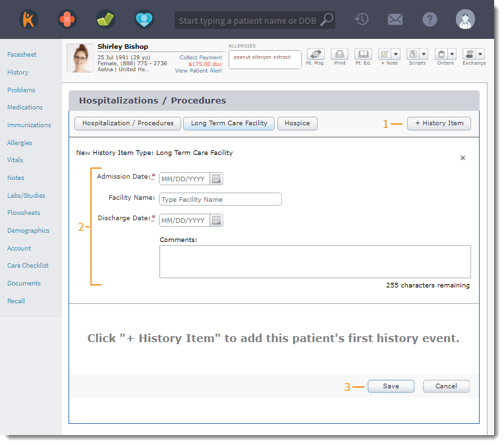Focus the Discharge Date field
This screenshot has height=445, width=504.
pos(184,220)
